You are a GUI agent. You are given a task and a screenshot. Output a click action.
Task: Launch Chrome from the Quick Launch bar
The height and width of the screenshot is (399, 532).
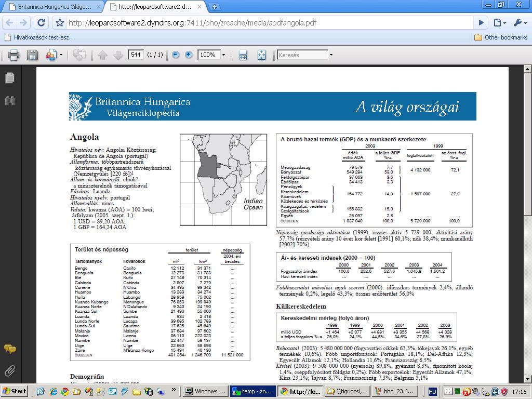pyautogui.click(x=65, y=392)
